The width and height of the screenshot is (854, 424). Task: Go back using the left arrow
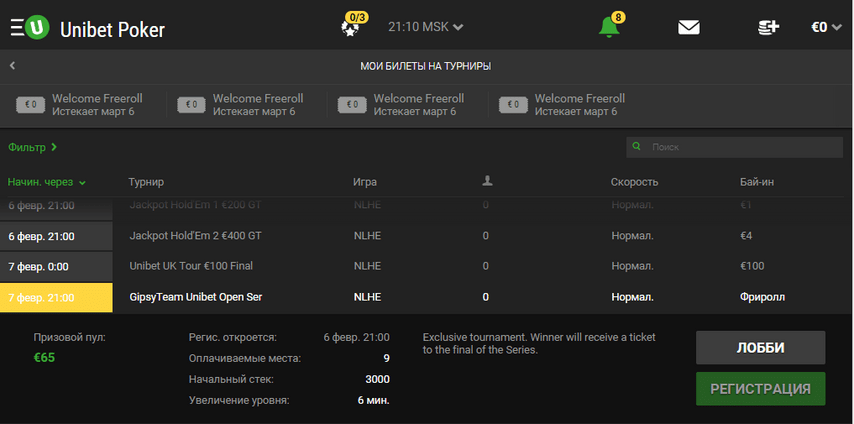coord(13,66)
